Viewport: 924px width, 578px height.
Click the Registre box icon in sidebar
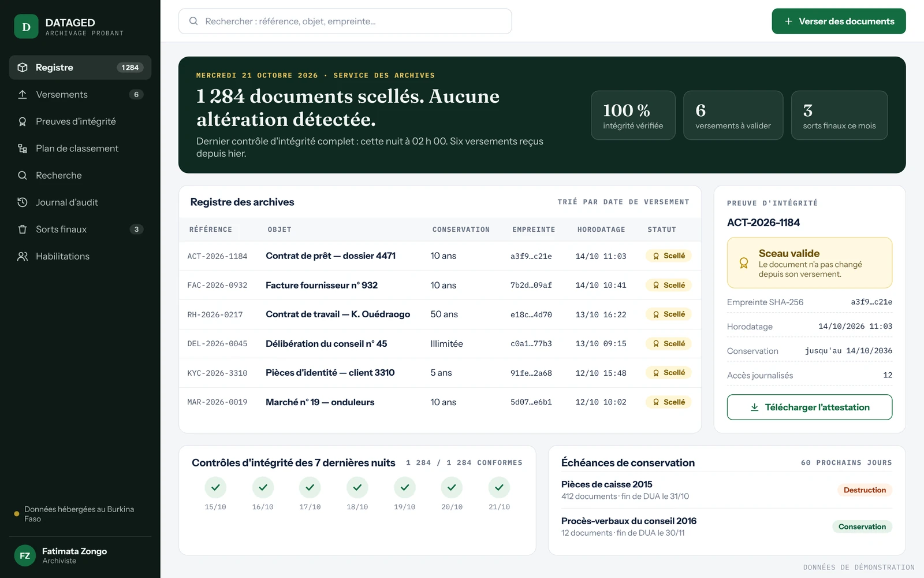23,68
